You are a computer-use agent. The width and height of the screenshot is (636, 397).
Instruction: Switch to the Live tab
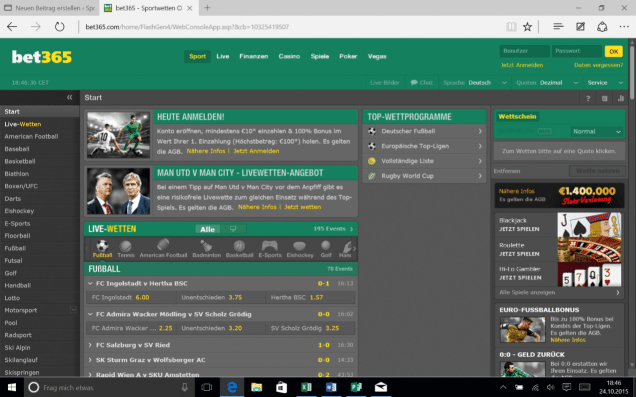pos(223,56)
